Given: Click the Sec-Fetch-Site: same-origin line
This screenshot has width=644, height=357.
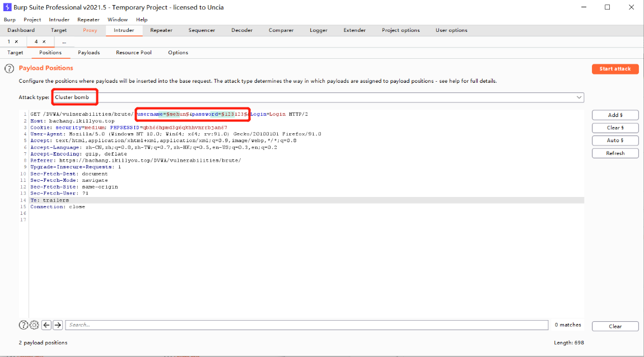Looking at the screenshot, I should 74,187.
